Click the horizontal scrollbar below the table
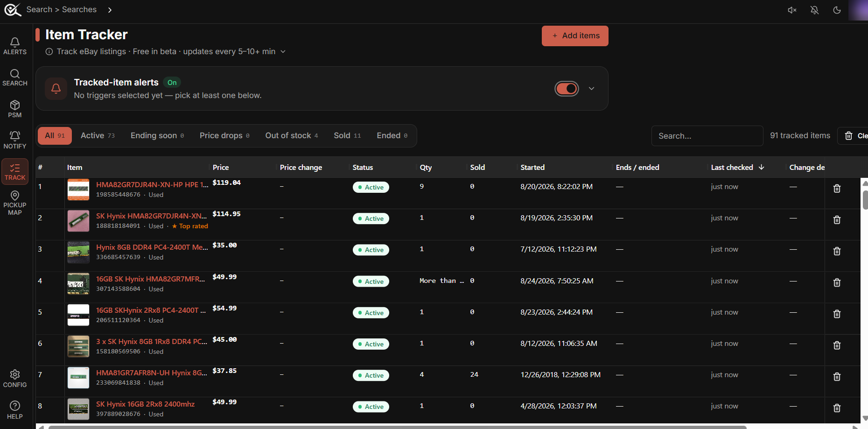The image size is (868, 429). 398,427
